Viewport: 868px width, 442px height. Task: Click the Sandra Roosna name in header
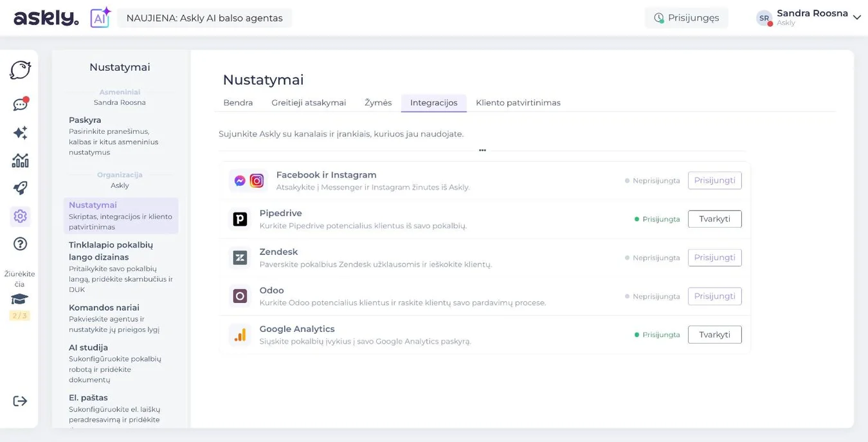pyautogui.click(x=812, y=14)
